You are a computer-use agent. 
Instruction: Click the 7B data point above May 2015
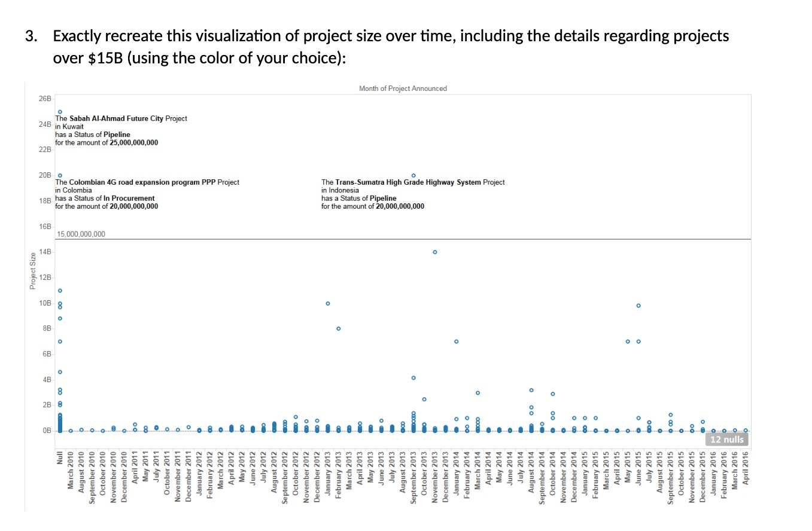[x=628, y=341]
